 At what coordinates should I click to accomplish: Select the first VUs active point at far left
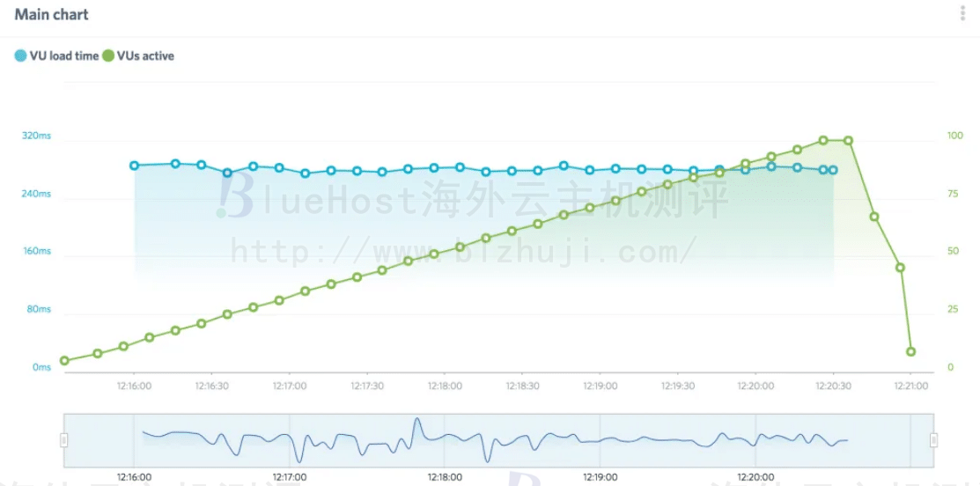(64, 360)
